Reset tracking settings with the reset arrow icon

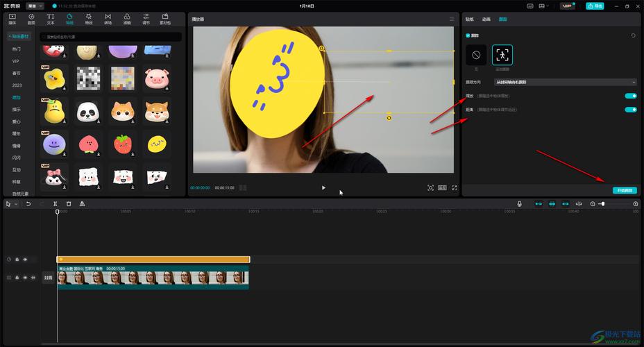tap(633, 35)
